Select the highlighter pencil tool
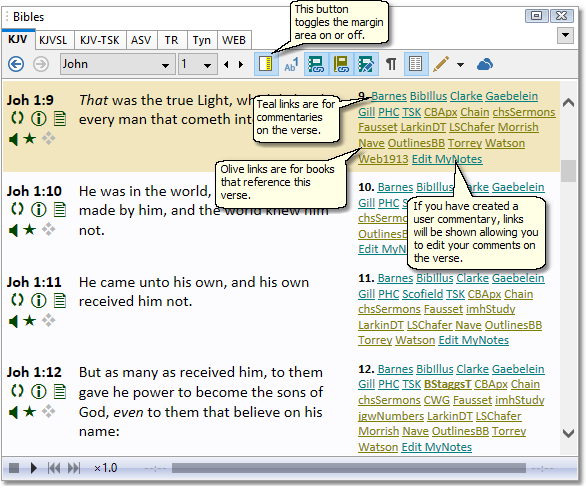This screenshot has height=488, width=586. pos(441,64)
